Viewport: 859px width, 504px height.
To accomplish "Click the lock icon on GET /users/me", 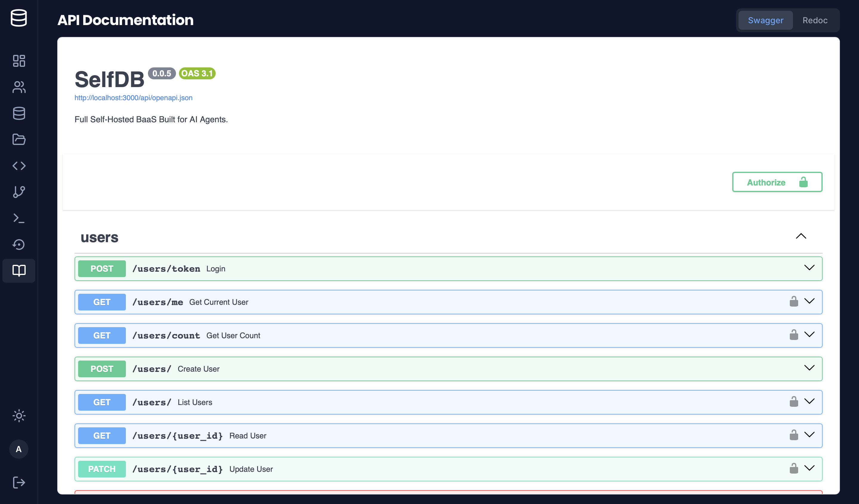I will pos(794,301).
